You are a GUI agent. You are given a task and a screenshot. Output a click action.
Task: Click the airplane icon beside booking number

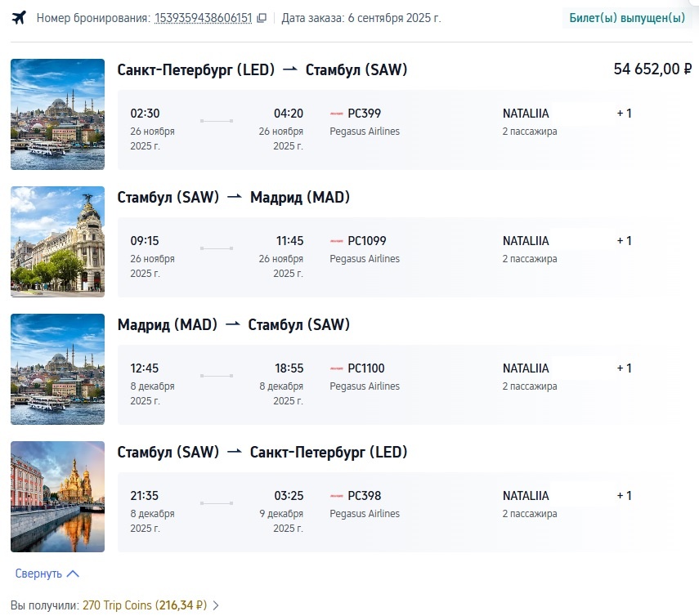tap(19, 18)
